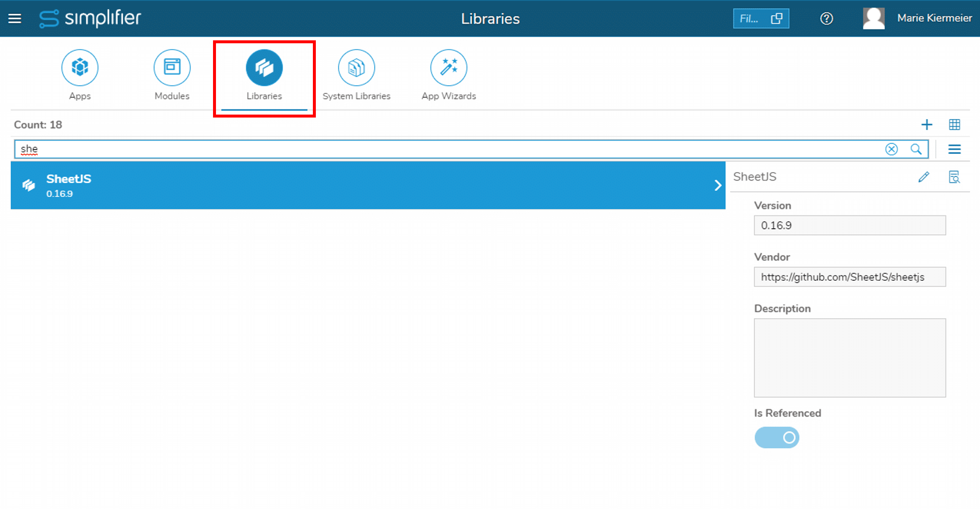This screenshot has height=509, width=980.
Task: Click the Vendor URL field
Action: point(850,277)
